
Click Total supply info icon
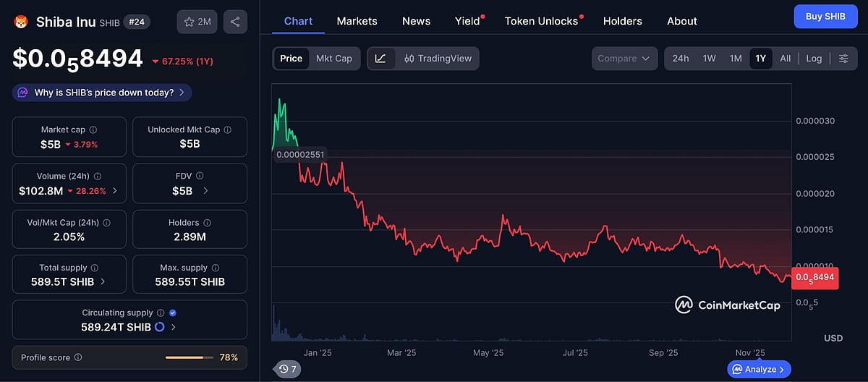tap(94, 268)
